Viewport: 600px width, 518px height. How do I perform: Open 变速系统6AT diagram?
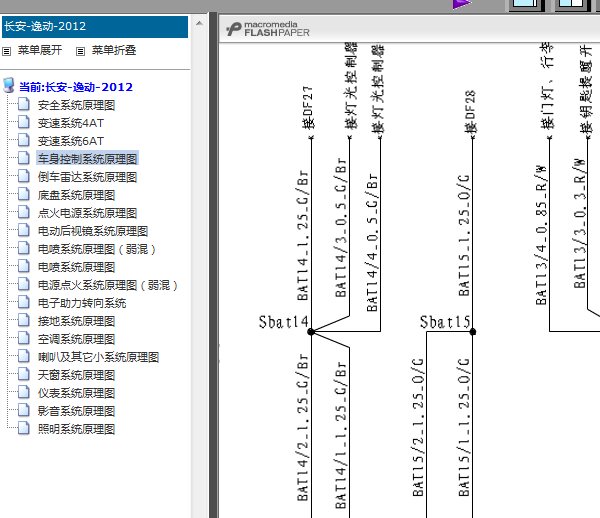(70, 141)
